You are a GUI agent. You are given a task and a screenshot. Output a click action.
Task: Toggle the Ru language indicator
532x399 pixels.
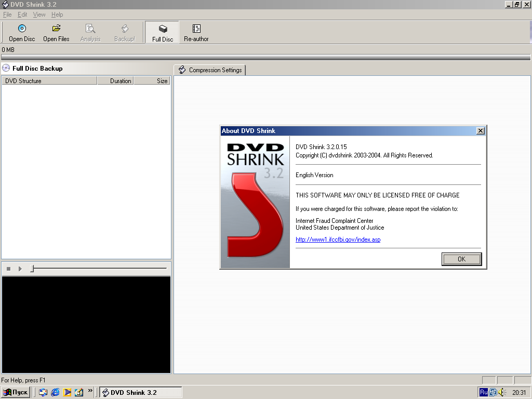click(x=483, y=392)
